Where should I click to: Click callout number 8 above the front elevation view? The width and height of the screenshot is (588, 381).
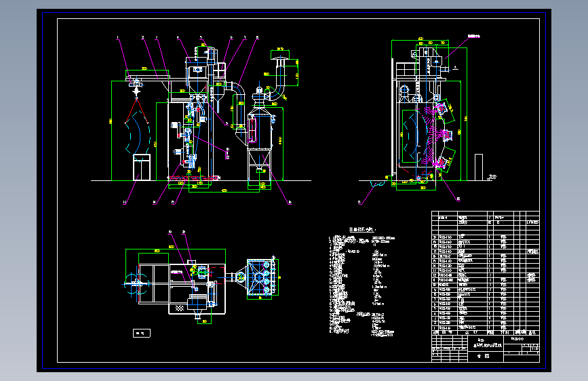point(257,37)
